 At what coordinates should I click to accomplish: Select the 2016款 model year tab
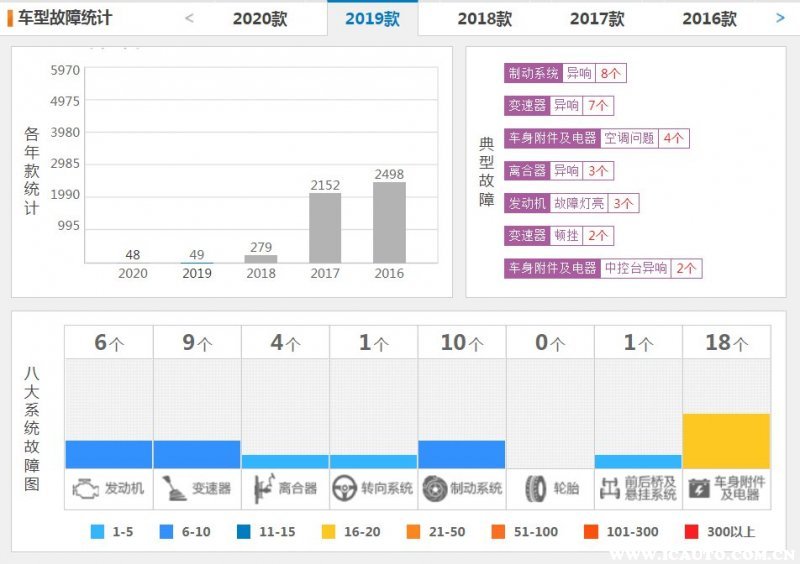click(709, 19)
